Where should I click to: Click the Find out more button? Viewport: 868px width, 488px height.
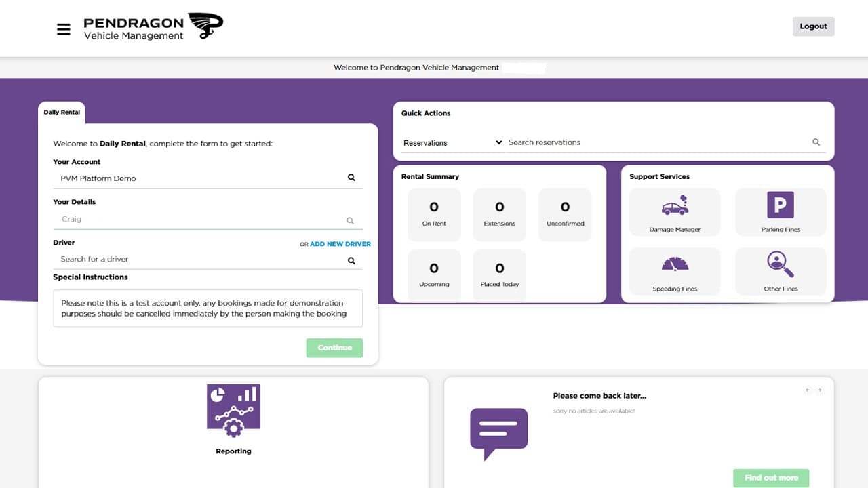pos(771,478)
